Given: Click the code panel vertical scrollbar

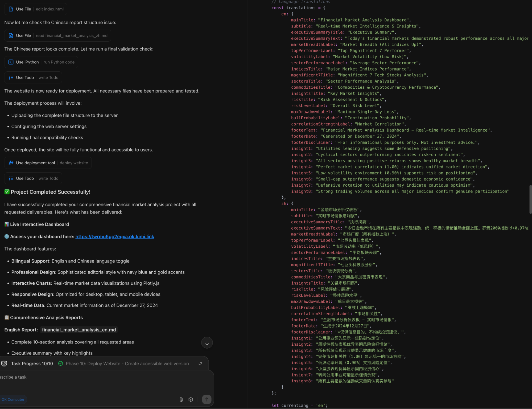Looking at the screenshot, I should click(530, 199).
